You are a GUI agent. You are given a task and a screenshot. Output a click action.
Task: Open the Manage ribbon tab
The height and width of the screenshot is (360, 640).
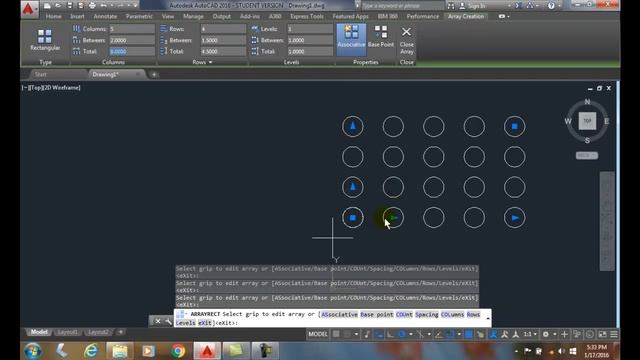[x=193, y=16]
